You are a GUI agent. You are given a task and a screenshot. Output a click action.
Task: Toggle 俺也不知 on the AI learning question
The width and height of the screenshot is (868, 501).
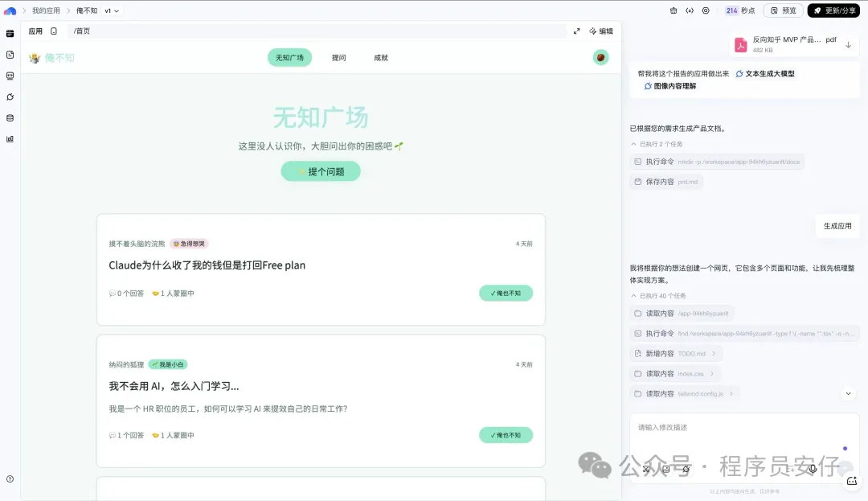pyautogui.click(x=506, y=435)
